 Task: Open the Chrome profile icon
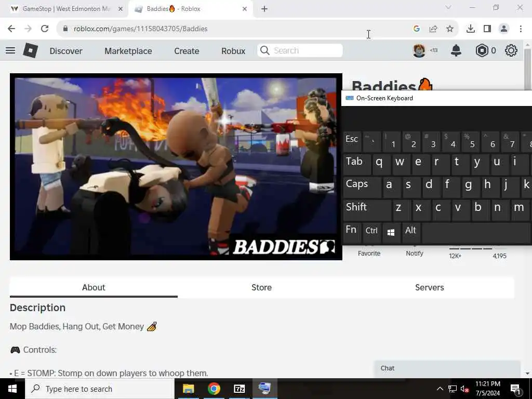504,29
